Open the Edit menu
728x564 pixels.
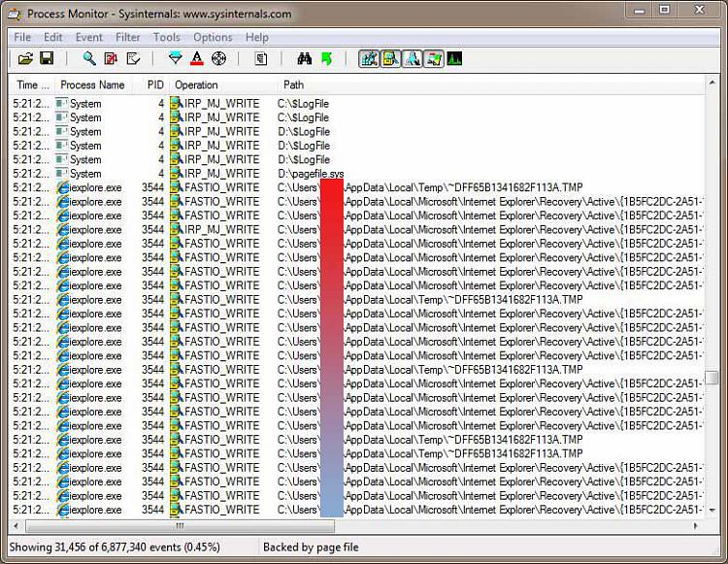[53, 37]
